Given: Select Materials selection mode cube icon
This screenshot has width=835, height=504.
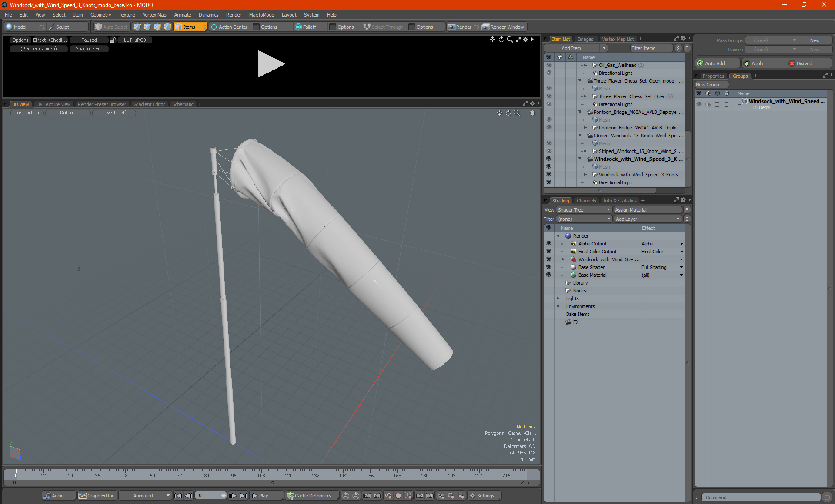Looking at the screenshot, I should 167,27.
